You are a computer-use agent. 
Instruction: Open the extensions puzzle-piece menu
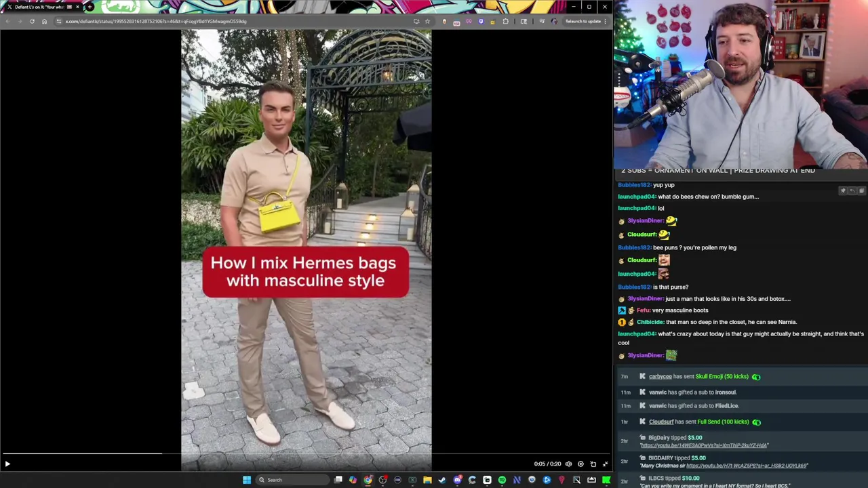coord(505,21)
